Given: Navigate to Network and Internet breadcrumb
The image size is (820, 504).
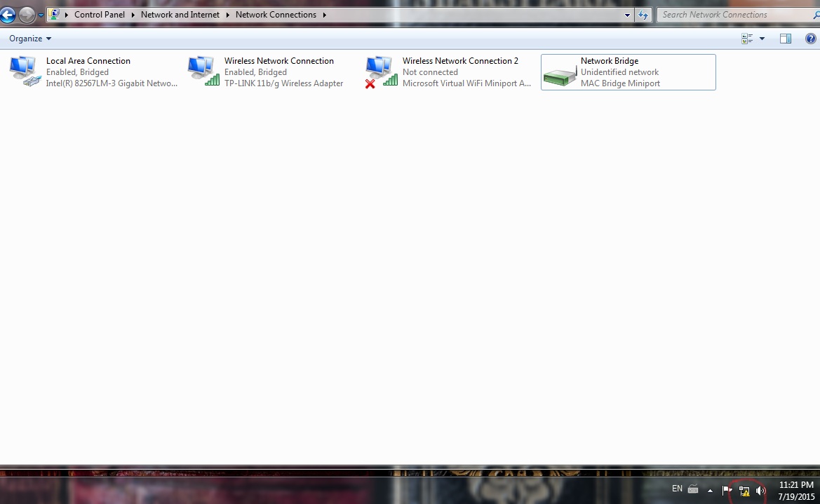Looking at the screenshot, I should click(180, 15).
